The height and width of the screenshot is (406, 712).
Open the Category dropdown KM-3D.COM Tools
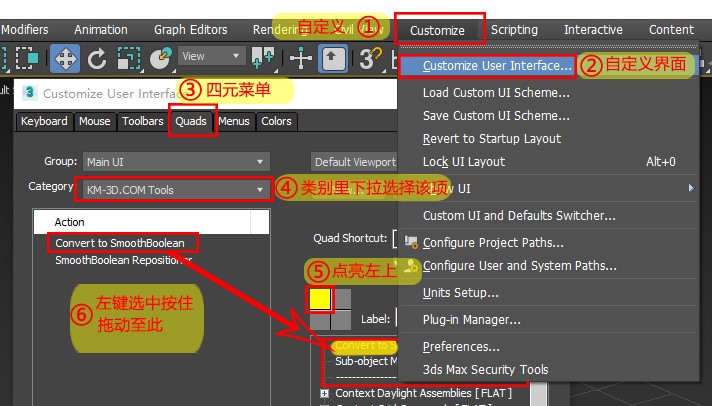coord(176,189)
